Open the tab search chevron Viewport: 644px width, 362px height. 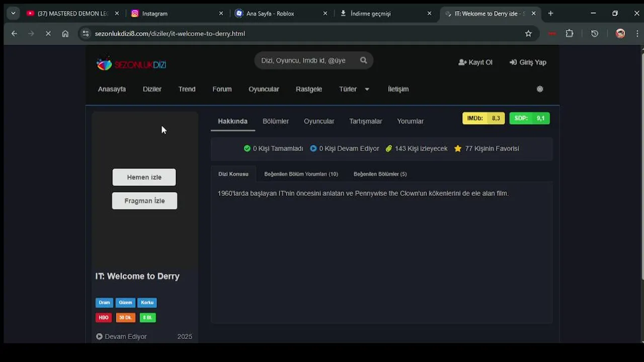click(x=13, y=14)
